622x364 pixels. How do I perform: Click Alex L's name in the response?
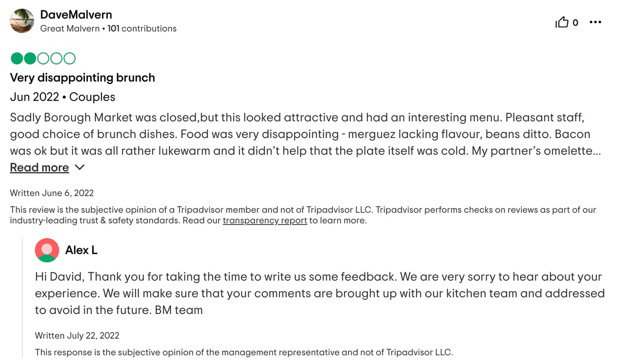point(81,250)
